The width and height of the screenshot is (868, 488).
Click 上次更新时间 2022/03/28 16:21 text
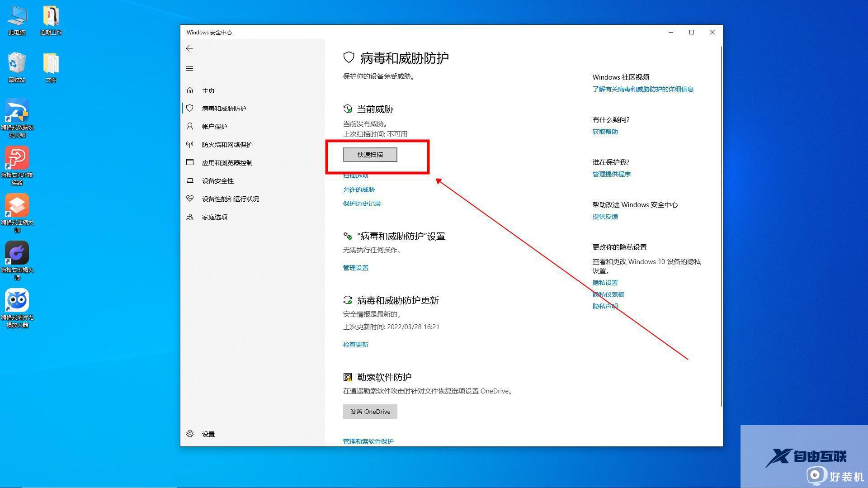point(391,327)
